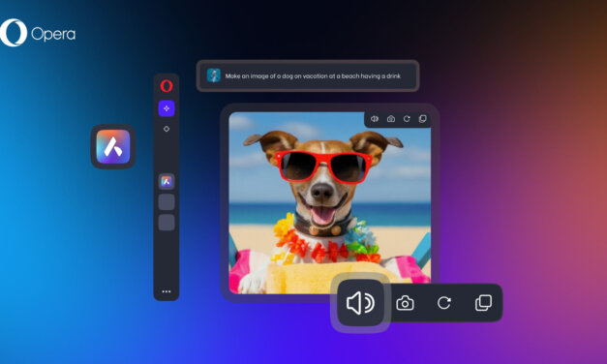This screenshot has height=364, width=607.
Task: Click the small regenerate icon on the image toolbar
Action: click(x=407, y=119)
